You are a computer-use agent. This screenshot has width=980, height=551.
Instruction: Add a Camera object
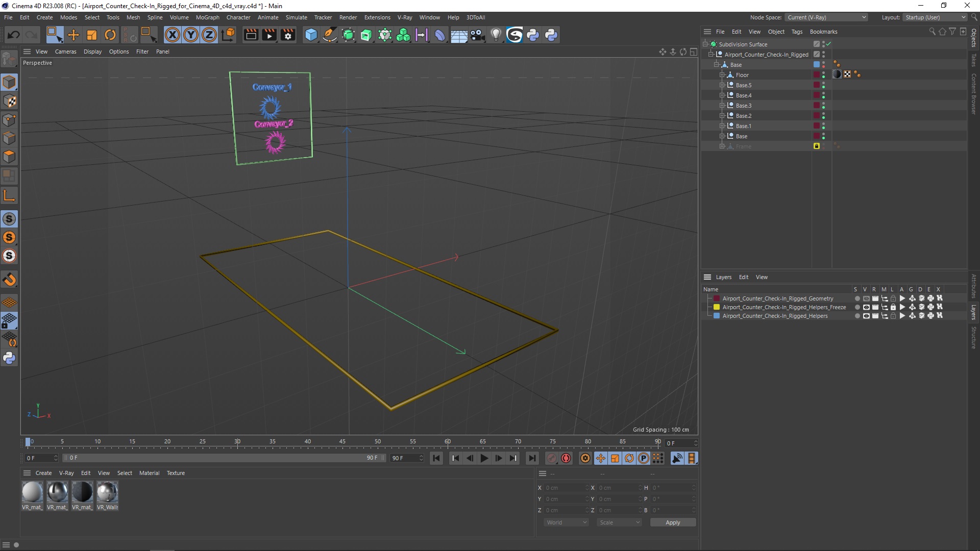click(x=477, y=35)
